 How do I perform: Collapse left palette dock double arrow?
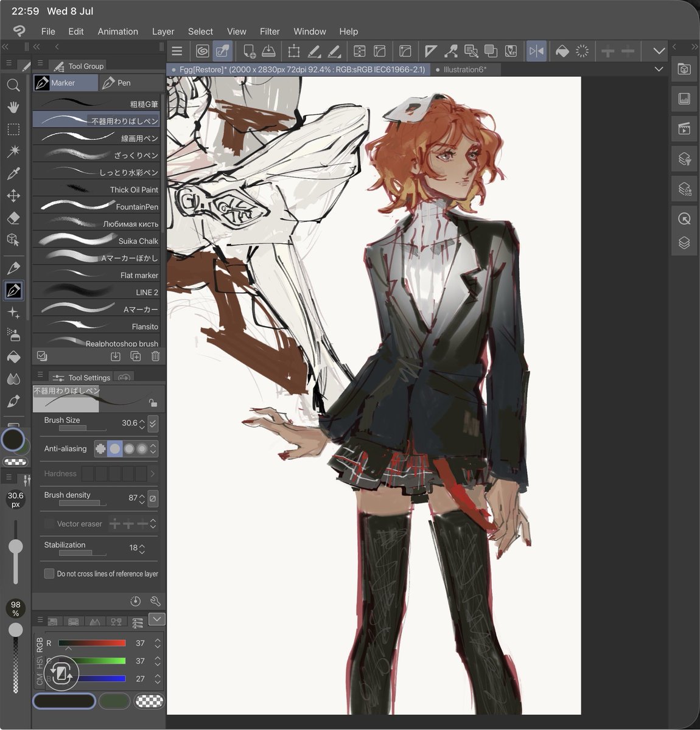click(x=5, y=47)
